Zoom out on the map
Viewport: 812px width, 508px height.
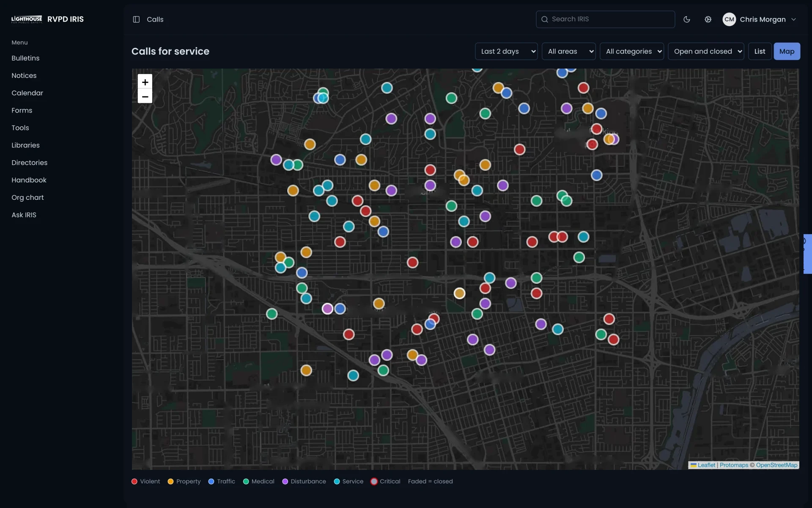tap(145, 97)
